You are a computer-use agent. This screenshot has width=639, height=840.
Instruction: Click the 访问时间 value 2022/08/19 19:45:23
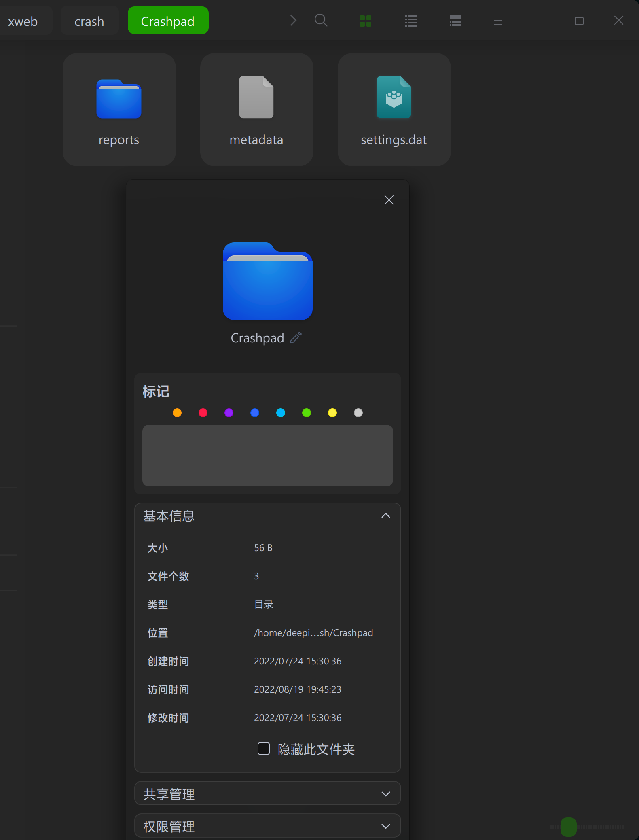(x=298, y=689)
